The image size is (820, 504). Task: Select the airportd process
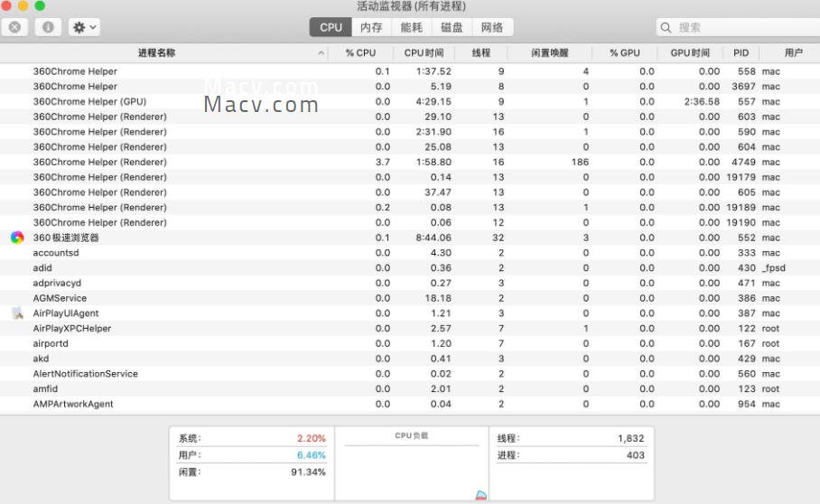(x=51, y=343)
